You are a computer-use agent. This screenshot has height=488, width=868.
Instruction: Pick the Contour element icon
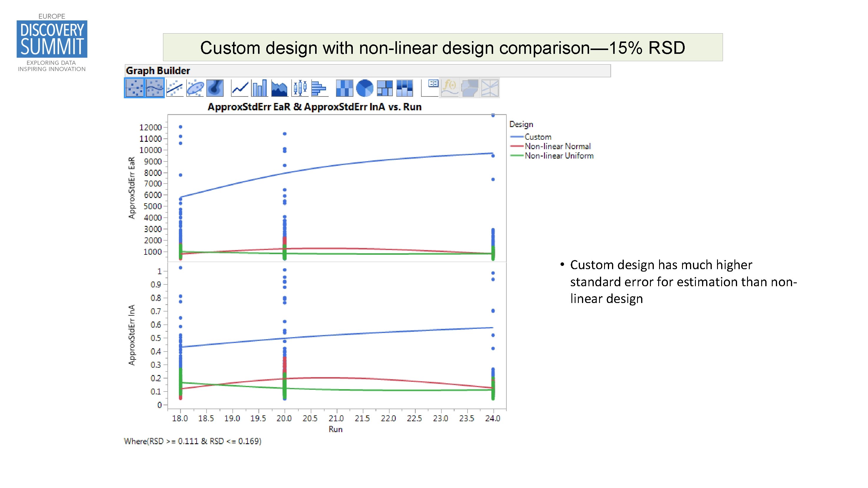pyautogui.click(x=215, y=88)
